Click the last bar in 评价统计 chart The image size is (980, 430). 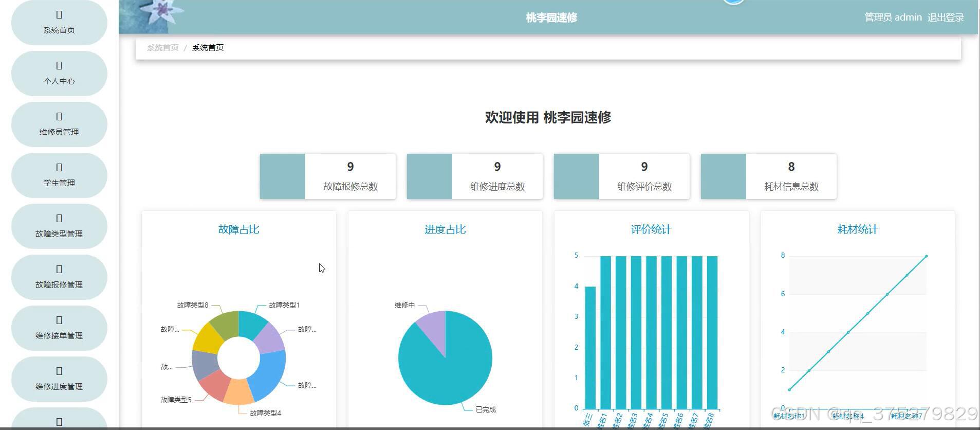point(712,333)
